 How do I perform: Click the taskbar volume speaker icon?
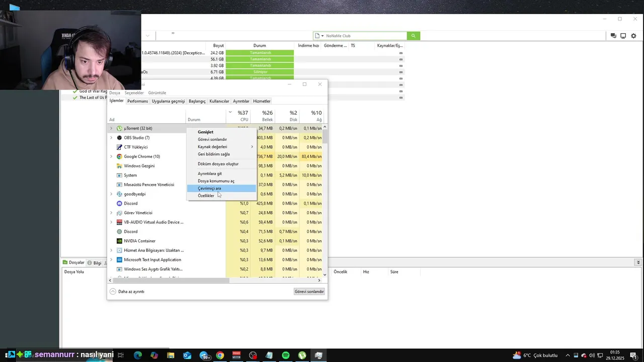(592, 355)
